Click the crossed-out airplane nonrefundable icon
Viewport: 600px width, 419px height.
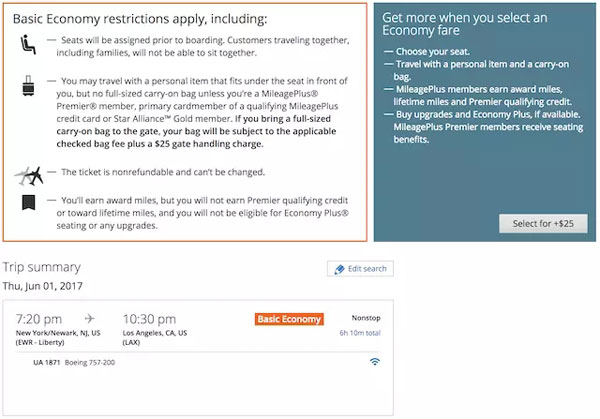[x=28, y=176]
